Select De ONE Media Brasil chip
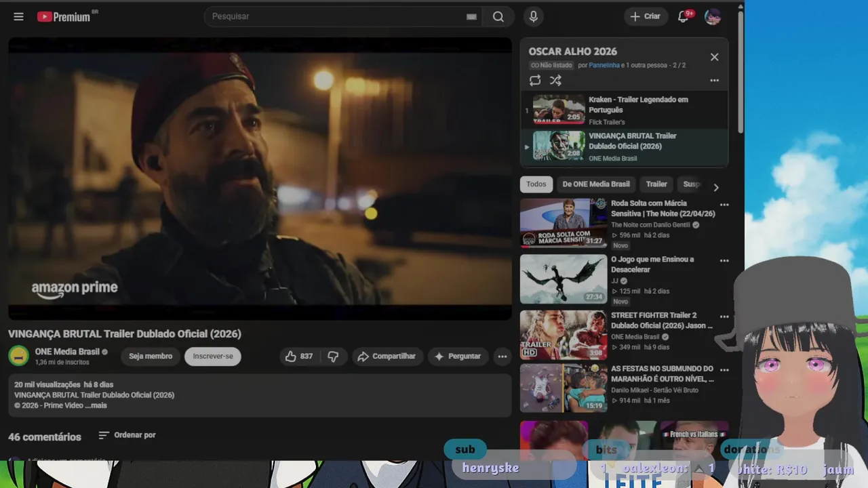Screen dimensions: 868x488 596,184
